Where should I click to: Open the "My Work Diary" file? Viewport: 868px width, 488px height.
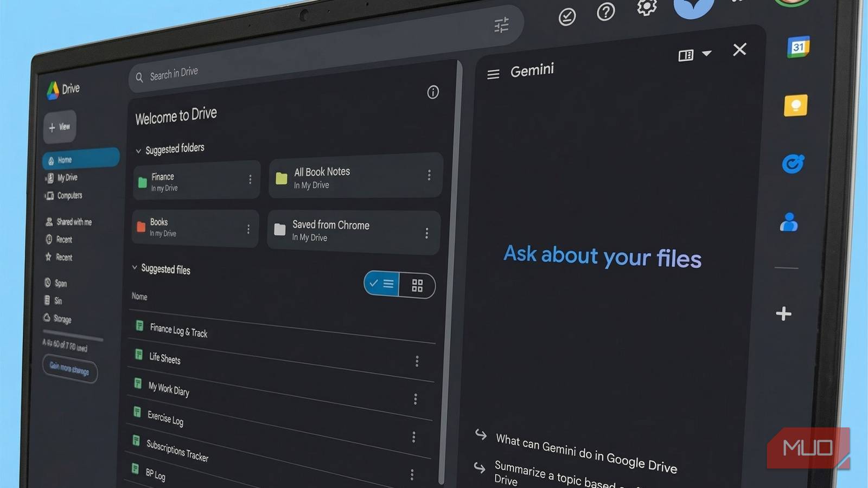169,389
